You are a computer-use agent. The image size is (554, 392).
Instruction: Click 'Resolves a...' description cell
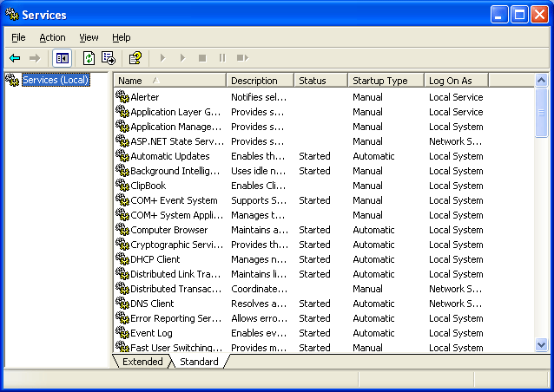coord(259,304)
